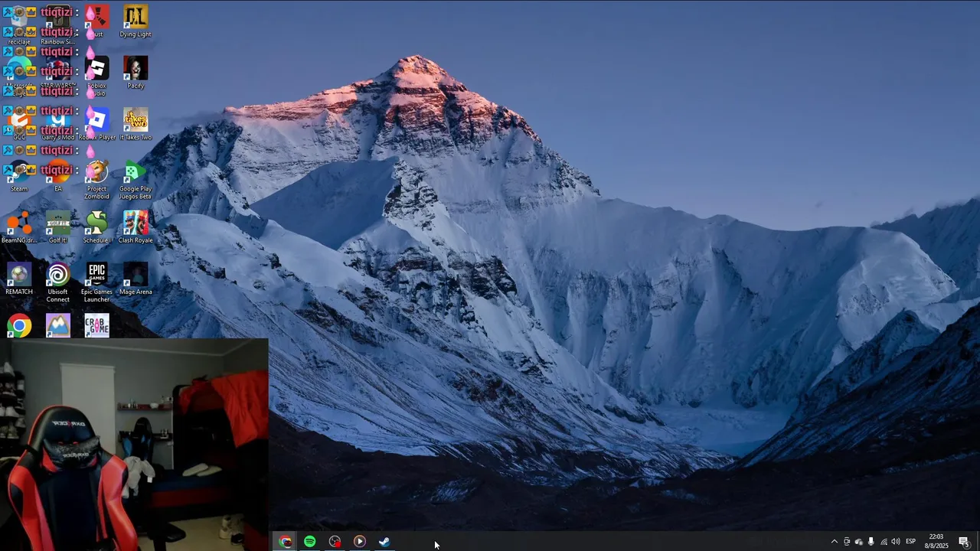Select the Roblox Studio shortcut
This screenshot has width=980, height=551.
click(96, 75)
